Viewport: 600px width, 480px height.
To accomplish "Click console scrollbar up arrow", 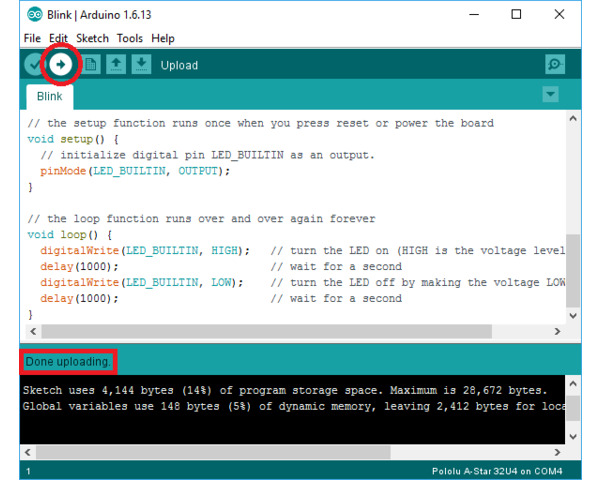I will point(573,383).
